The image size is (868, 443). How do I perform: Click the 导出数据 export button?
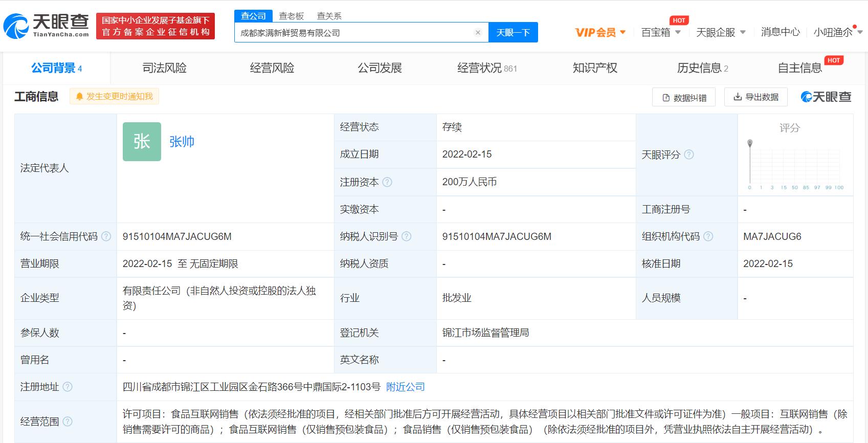click(756, 97)
